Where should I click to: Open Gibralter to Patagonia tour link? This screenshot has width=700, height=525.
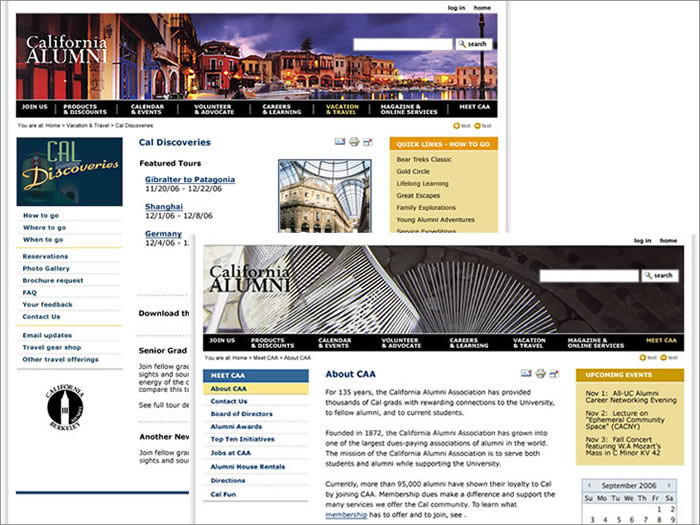(x=190, y=179)
